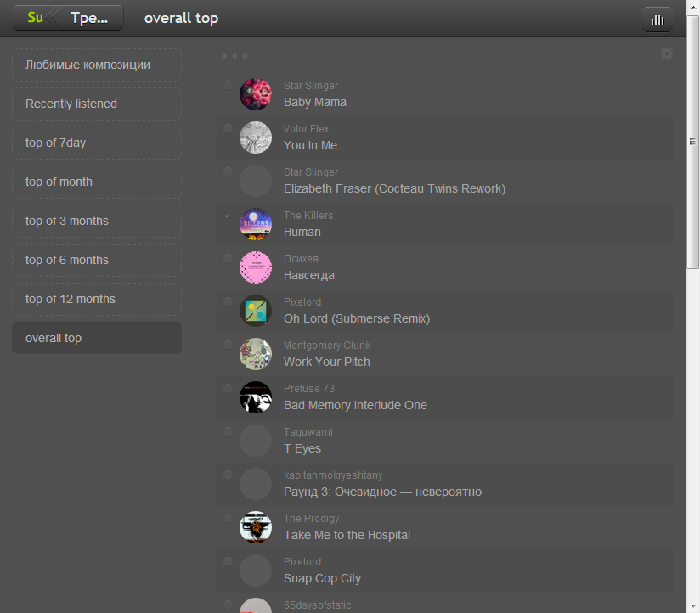Play the track Навсегда
Image resolution: width=700 pixels, height=613 pixels.
[x=309, y=275]
